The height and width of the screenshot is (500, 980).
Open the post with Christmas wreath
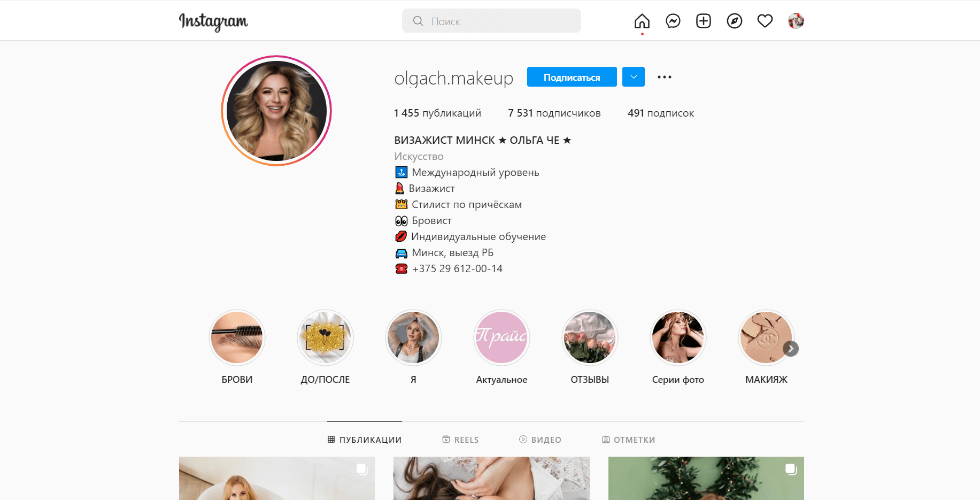pyautogui.click(x=706, y=478)
